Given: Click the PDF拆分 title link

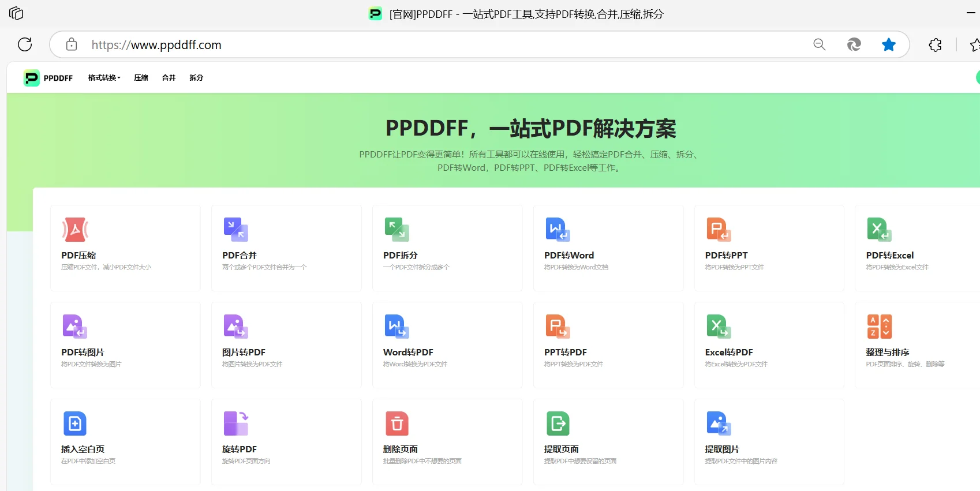Looking at the screenshot, I should 401,255.
